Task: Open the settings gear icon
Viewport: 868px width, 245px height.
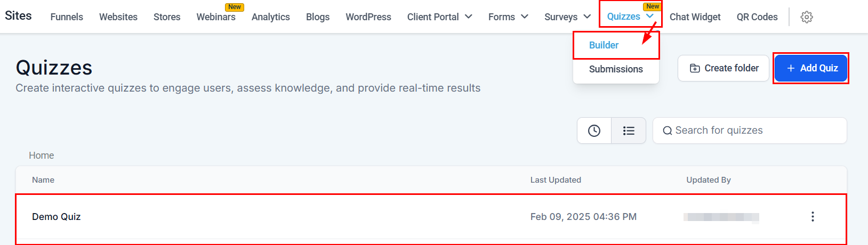Action: [x=807, y=17]
